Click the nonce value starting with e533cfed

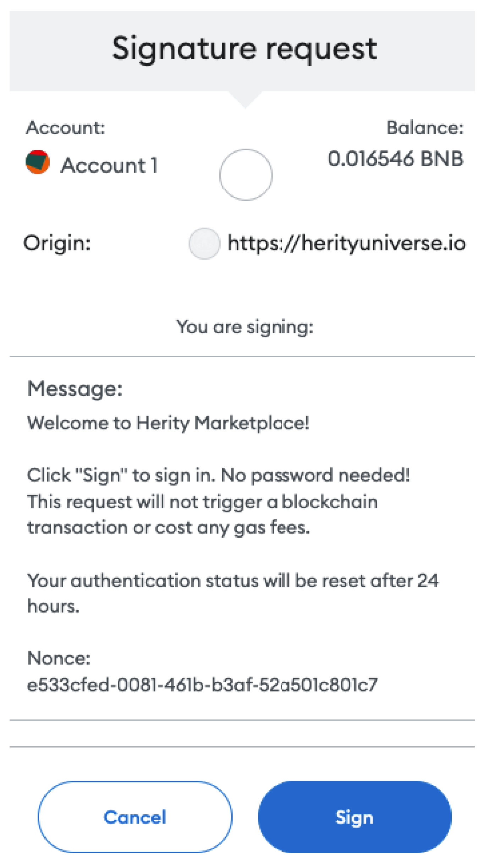(202, 685)
